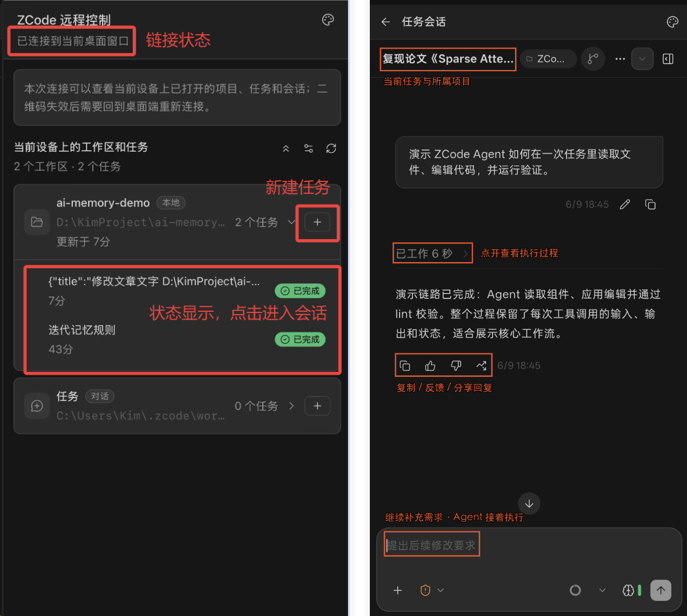Add an attachment with the plus icon in composer

(398, 590)
